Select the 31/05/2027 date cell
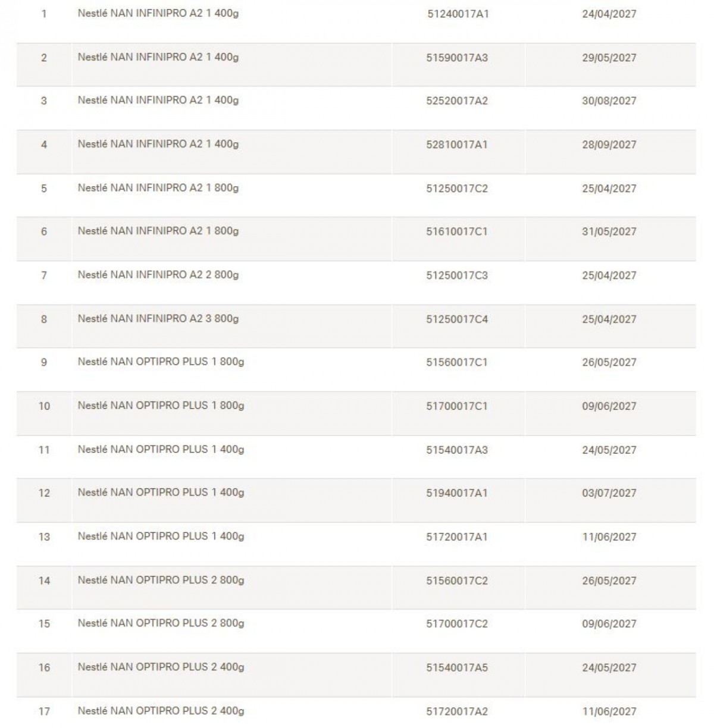The width and height of the screenshot is (714, 728). [x=609, y=231]
